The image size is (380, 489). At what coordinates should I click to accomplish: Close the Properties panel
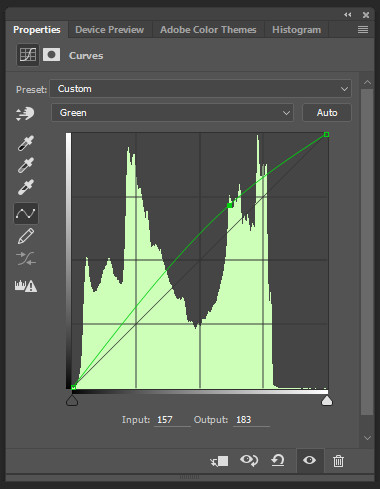[x=366, y=15]
